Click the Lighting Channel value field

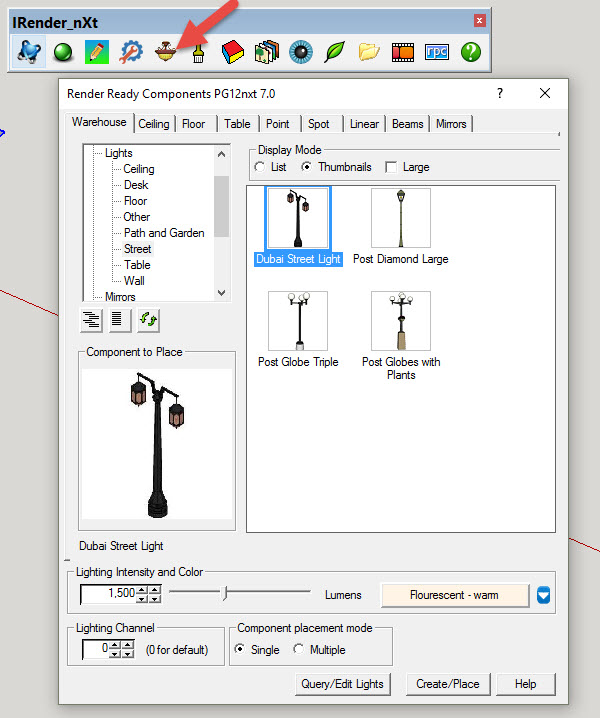(x=96, y=649)
